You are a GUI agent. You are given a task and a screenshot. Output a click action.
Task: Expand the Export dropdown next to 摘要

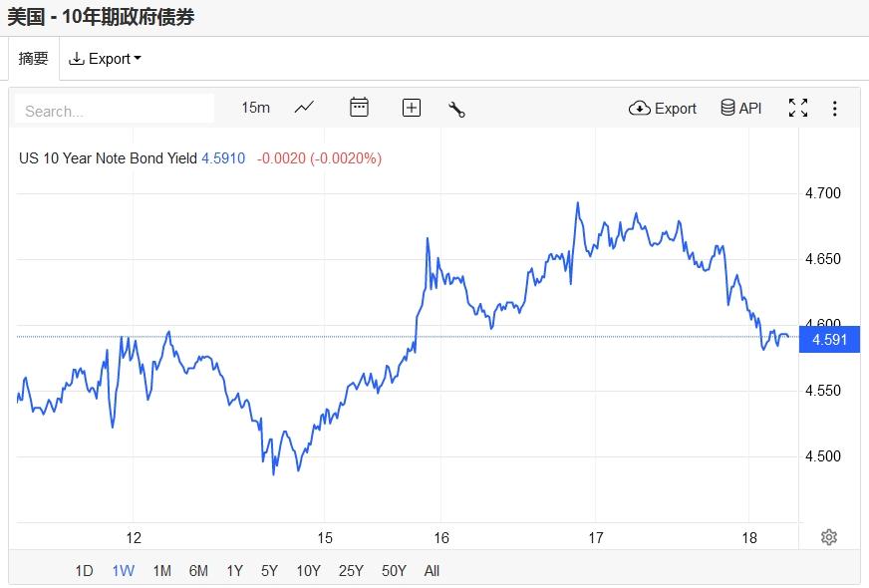(x=105, y=59)
